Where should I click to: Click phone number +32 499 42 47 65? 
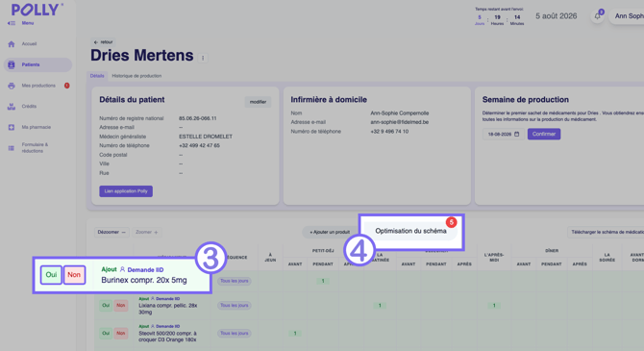(x=199, y=145)
